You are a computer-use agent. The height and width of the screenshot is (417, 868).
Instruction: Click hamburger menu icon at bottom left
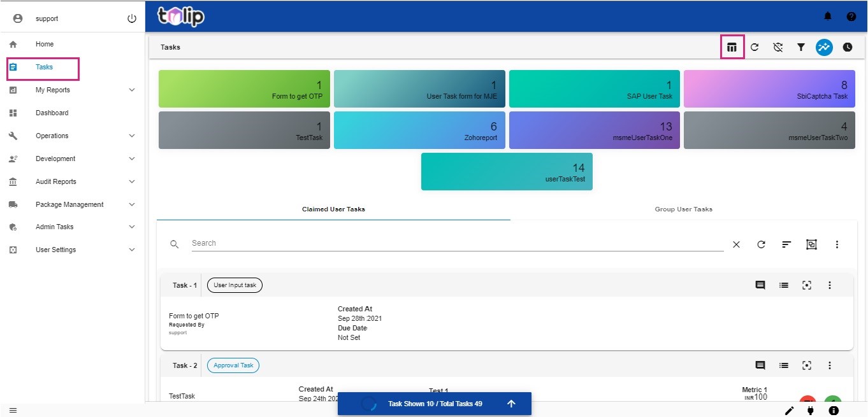point(13,411)
